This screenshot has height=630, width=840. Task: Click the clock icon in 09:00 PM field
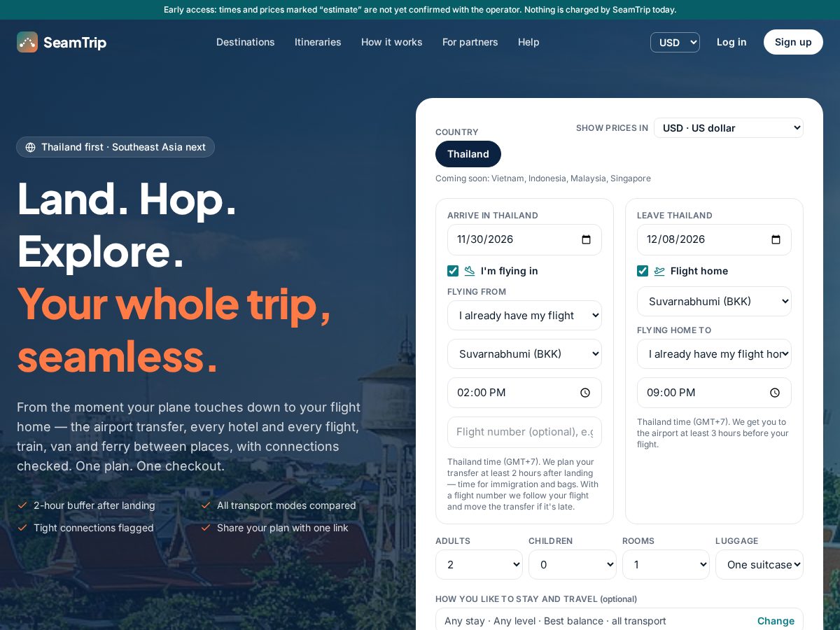point(775,393)
